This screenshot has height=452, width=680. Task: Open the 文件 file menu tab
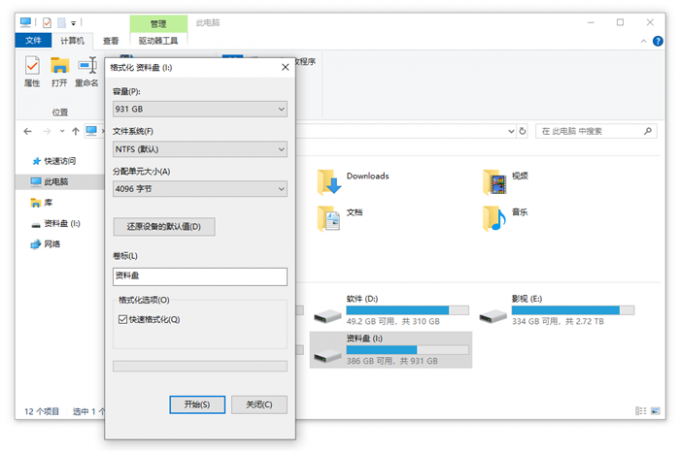[x=33, y=40]
